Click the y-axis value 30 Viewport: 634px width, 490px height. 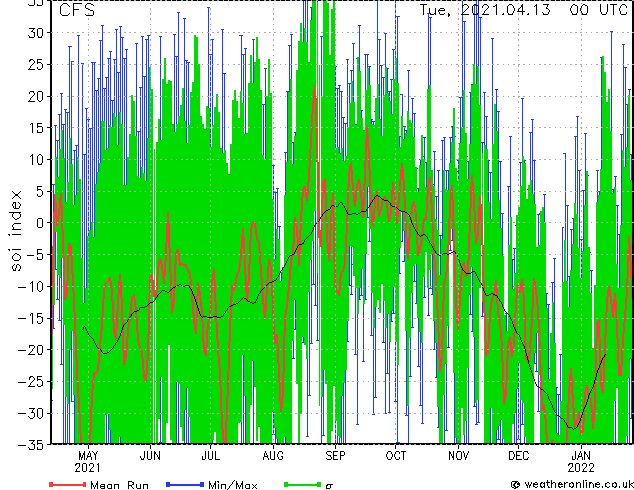35,33
